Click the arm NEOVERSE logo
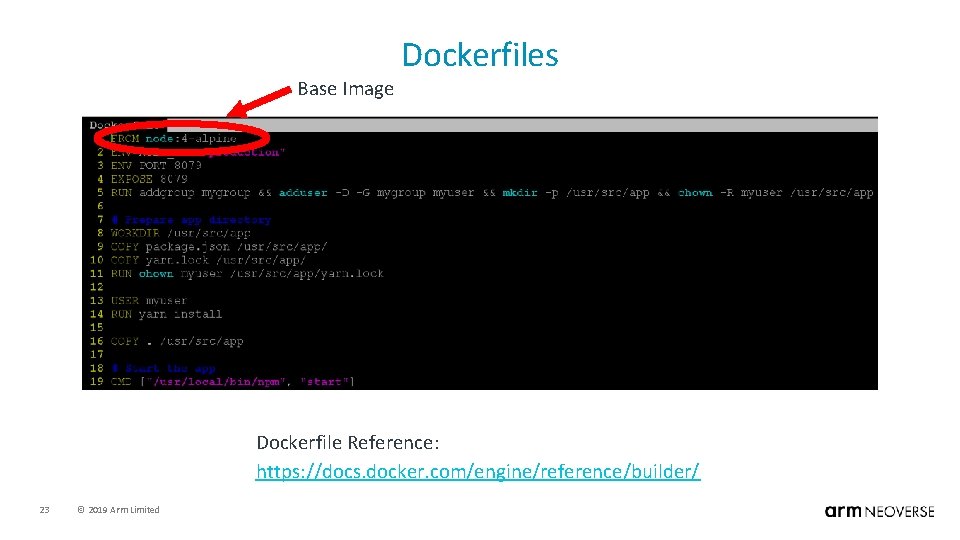 click(x=879, y=511)
